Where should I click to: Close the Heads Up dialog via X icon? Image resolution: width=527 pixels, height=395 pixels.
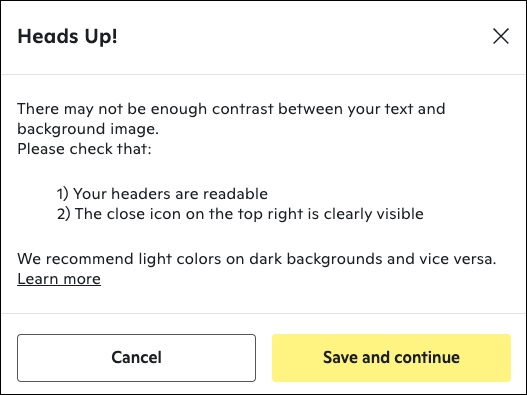(x=501, y=36)
